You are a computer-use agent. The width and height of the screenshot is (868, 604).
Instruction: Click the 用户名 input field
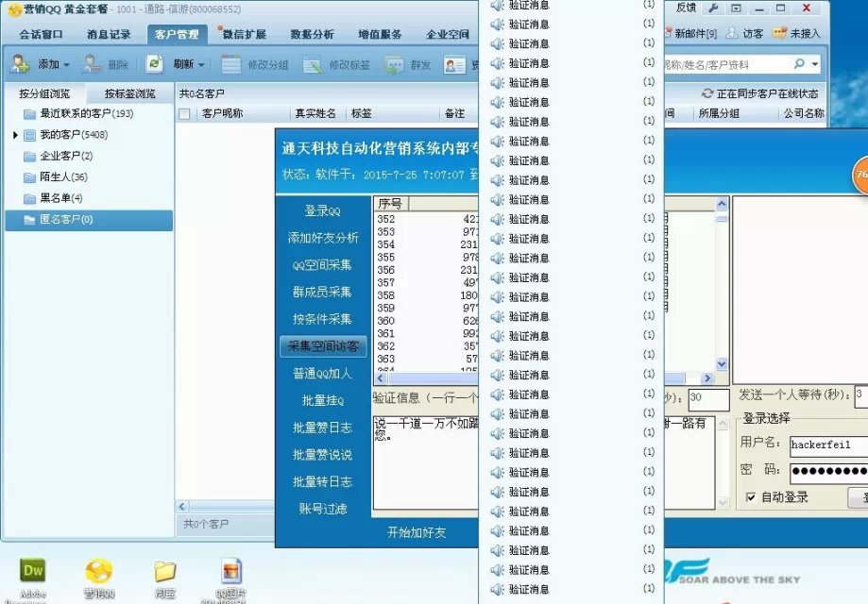tap(828, 445)
